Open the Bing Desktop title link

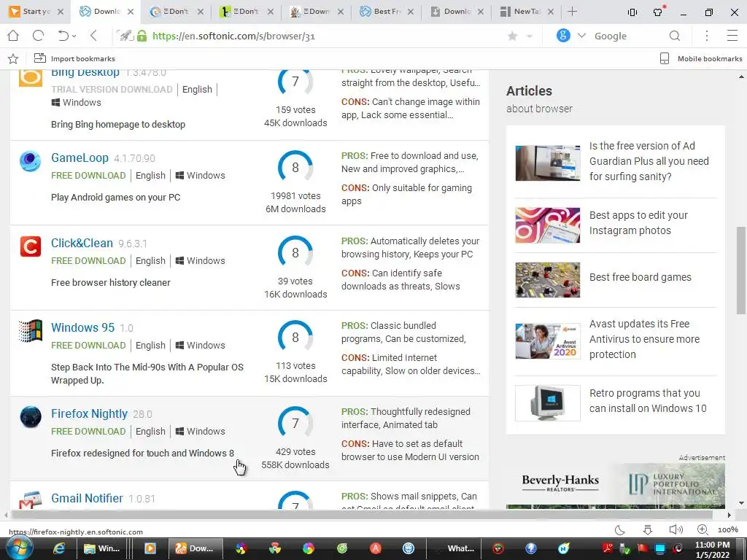(85, 72)
